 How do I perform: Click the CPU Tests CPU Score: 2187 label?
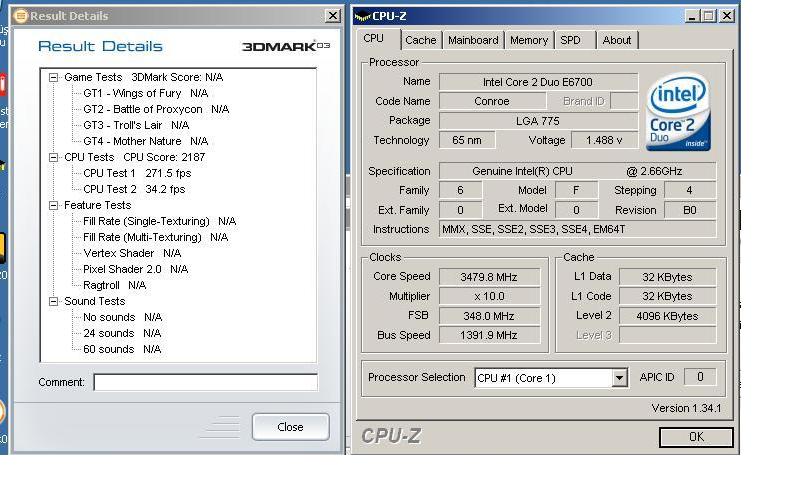click(135, 158)
